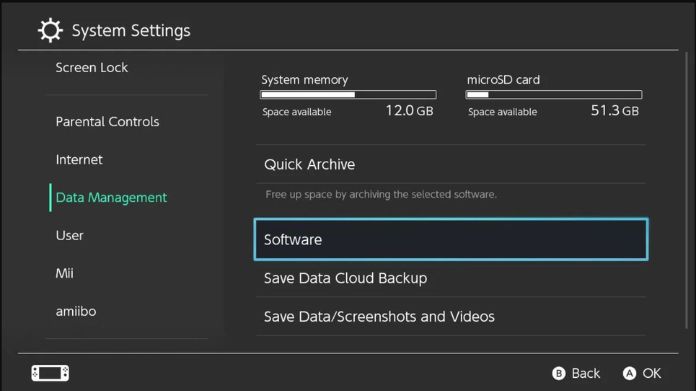The height and width of the screenshot is (391, 696).
Task: Click the right-side scrollbar
Action: (x=687, y=191)
